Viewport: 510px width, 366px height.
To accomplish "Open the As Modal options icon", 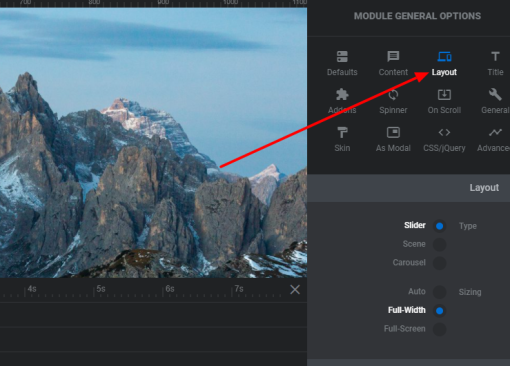I will 393,133.
